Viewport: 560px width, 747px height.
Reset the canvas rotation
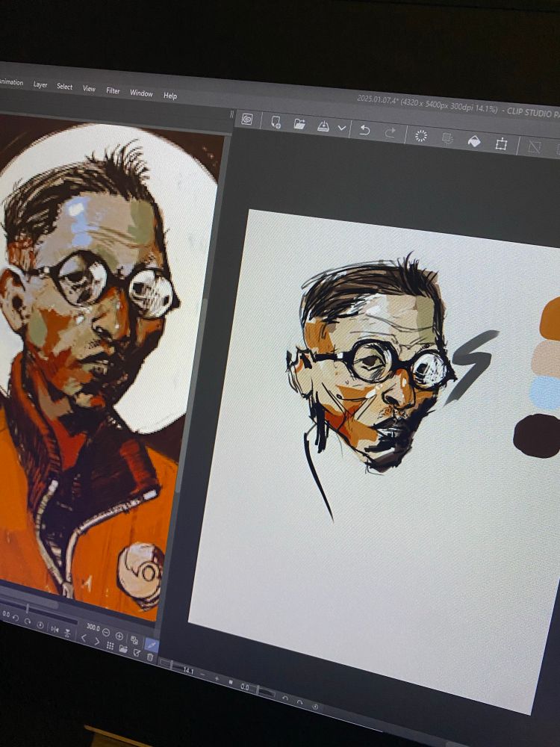(315, 707)
